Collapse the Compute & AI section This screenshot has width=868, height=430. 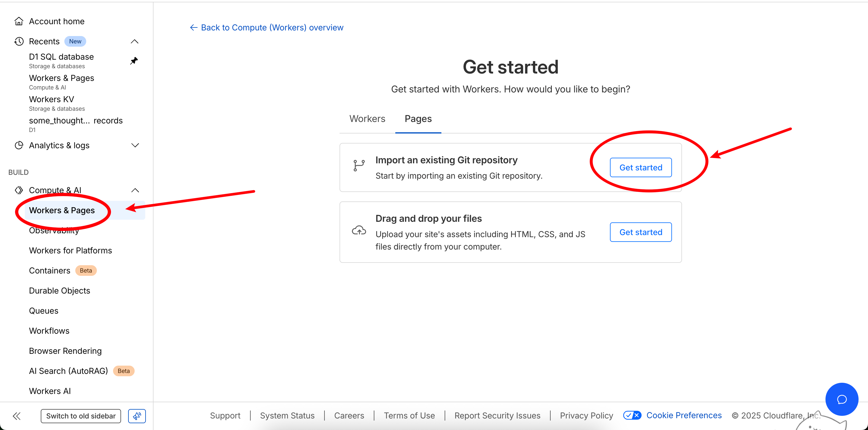[135, 190]
